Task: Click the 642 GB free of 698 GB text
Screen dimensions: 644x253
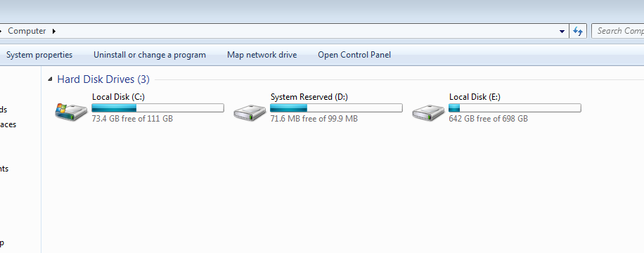Action: click(x=489, y=119)
